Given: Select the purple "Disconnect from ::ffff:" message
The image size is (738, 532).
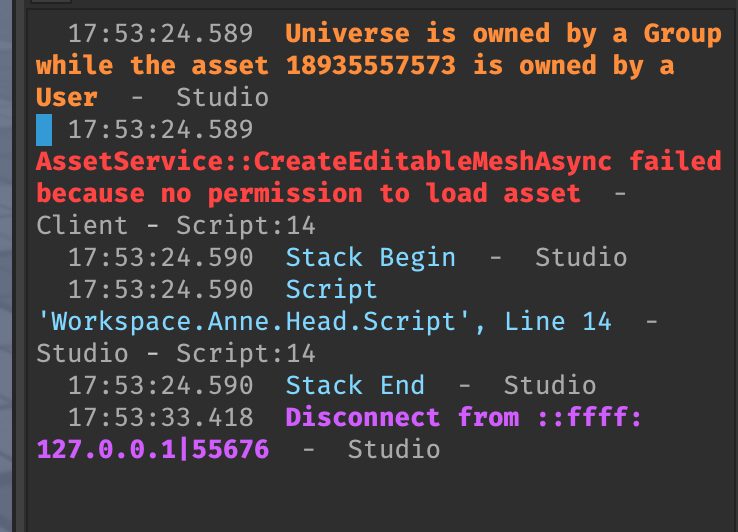Looking at the screenshot, I should click(464, 418).
